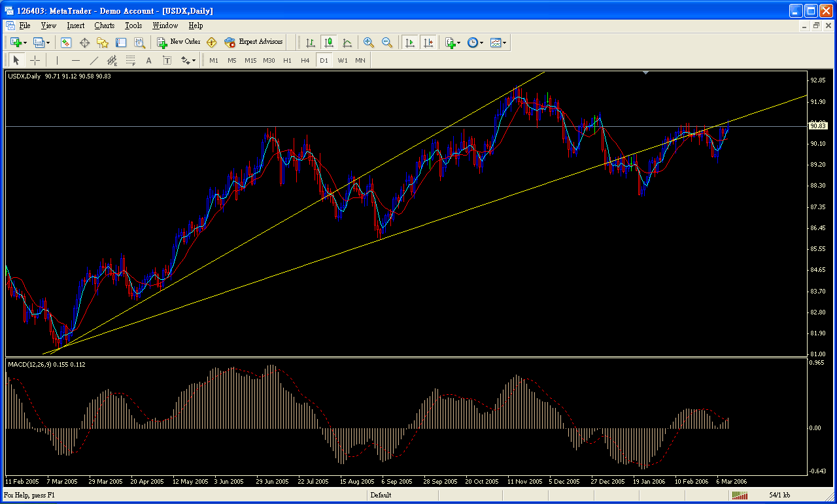Click the chart shift triangle marker
The width and height of the screenshot is (837, 504).
click(646, 73)
